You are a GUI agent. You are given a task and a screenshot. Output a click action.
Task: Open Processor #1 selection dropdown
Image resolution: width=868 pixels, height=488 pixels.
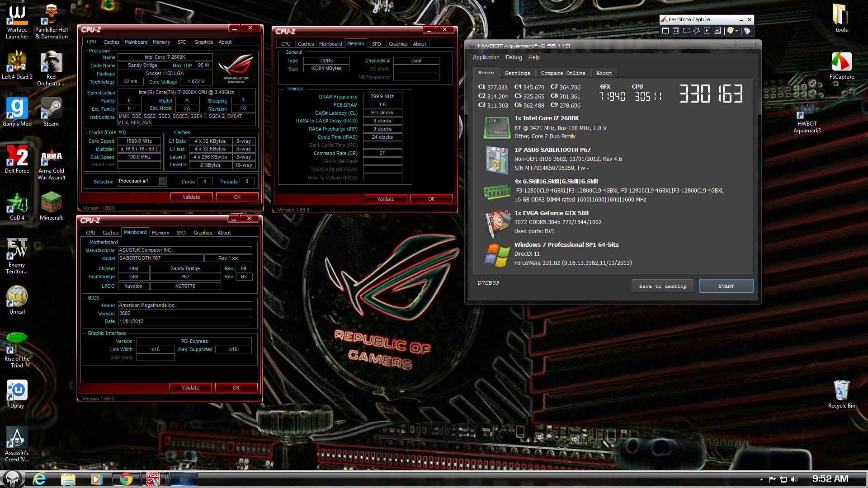(x=162, y=181)
